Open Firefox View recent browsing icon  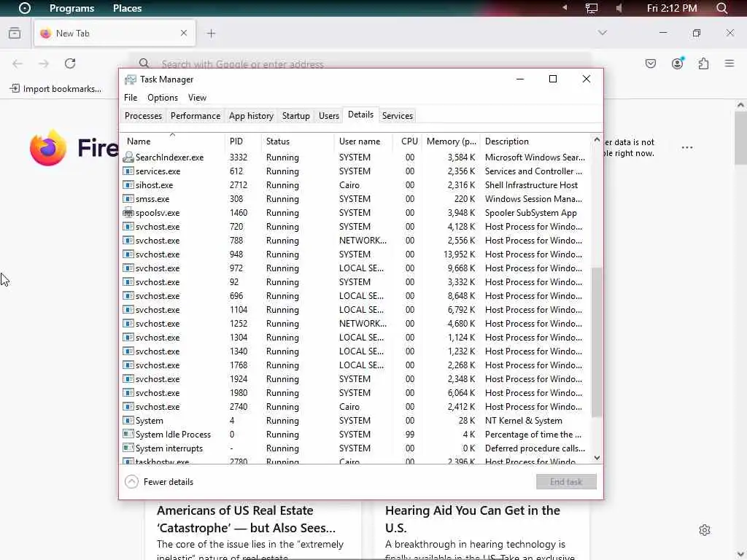(15, 33)
